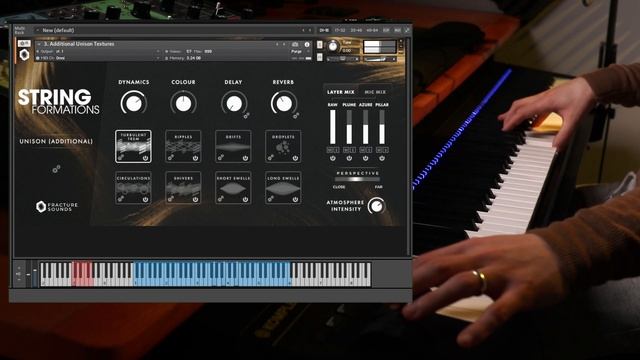Open the Shivers texture settings gear
The height and width of the screenshot is (360, 640).
(171, 199)
